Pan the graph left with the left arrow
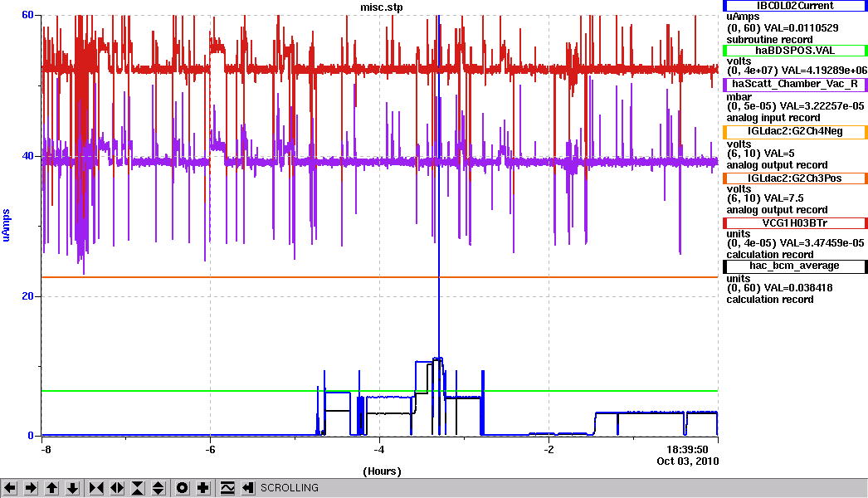Viewport: 868px width, 498px height. [10, 488]
